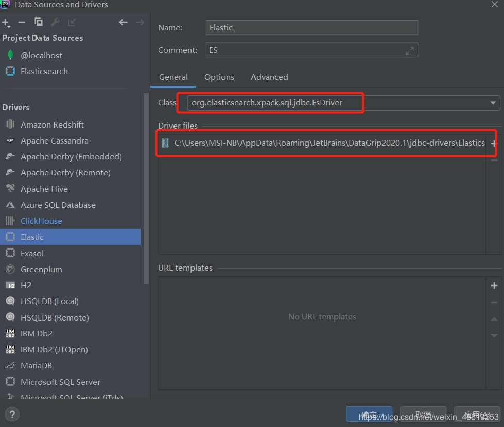Click the ClickHouse bars icon
The height and width of the screenshot is (427, 504).
(10, 221)
